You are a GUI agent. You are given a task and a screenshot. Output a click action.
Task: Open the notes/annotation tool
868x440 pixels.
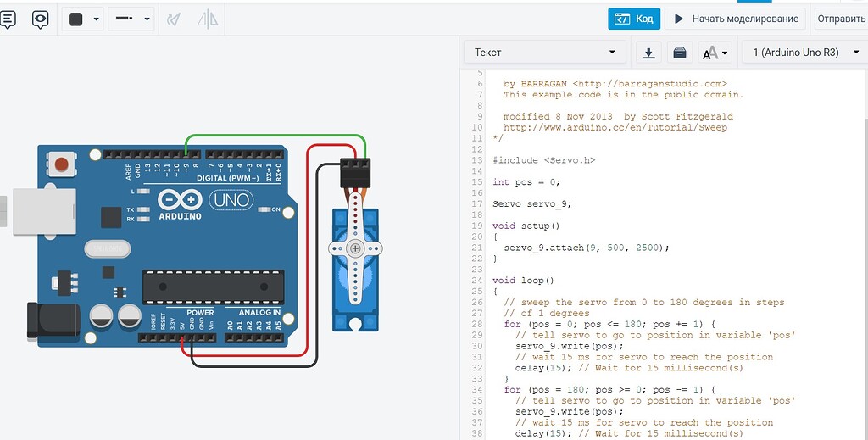pyautogui.click(x=7, y=19)
